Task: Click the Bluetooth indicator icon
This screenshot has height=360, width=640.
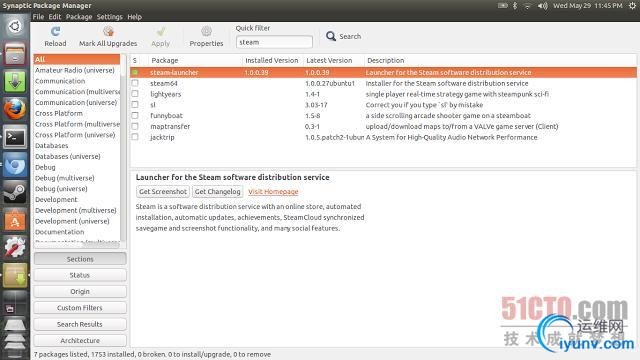Action: click(515, 5)
